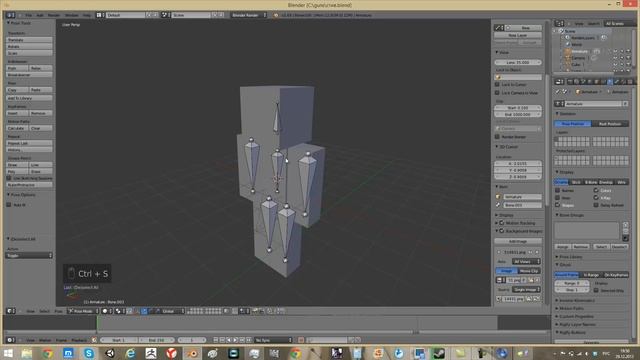Click the Add Image button
Image resolution: width=640 pixels, height=360 pixels.
(518, 241)
